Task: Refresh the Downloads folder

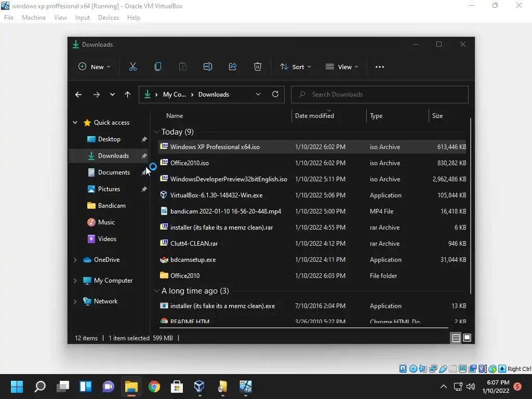Action: (275, 95)
